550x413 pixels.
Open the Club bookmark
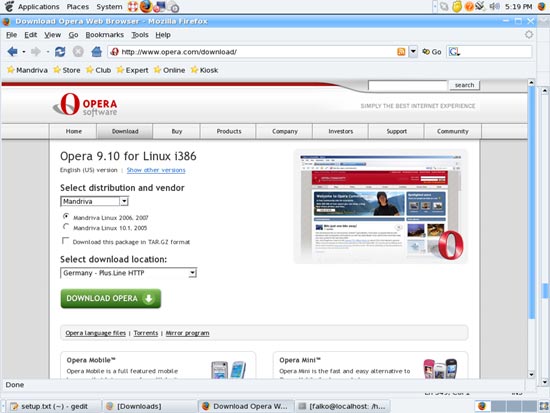pos(99,70)
